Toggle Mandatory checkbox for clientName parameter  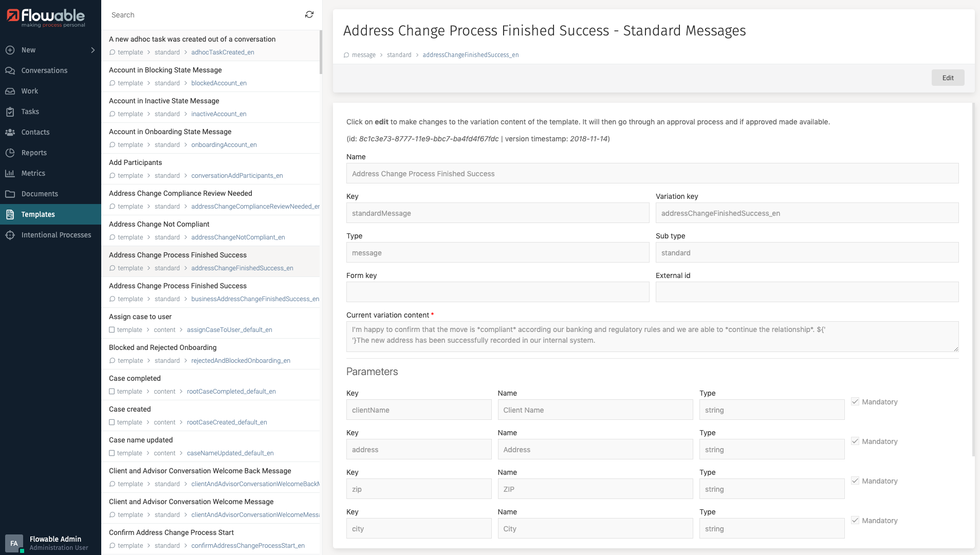coord(855,402)
